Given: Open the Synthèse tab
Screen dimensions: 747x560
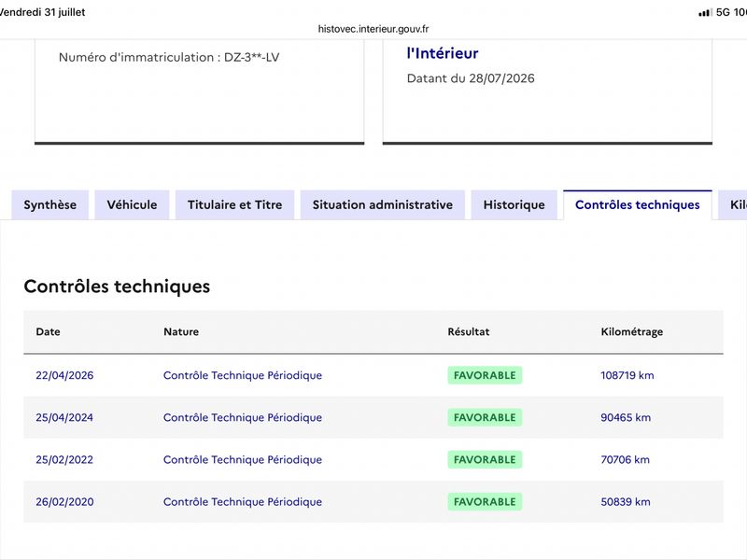Looking at the screenshot, I should click(50, 204).
